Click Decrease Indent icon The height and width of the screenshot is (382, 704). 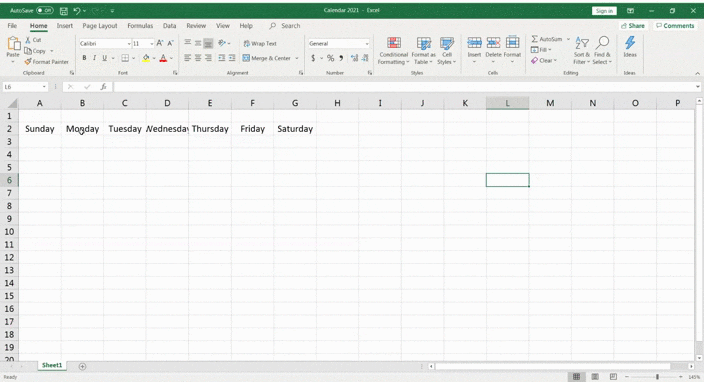221,58
